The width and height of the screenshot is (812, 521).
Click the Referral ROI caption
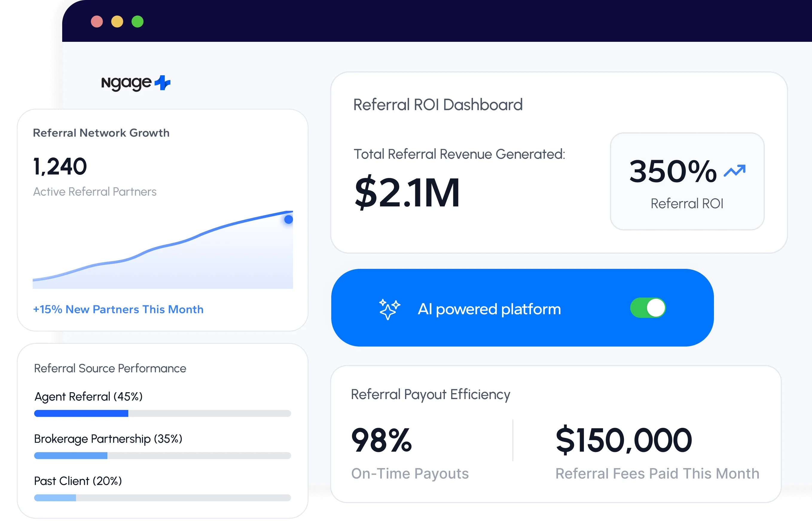pos(687,204)
